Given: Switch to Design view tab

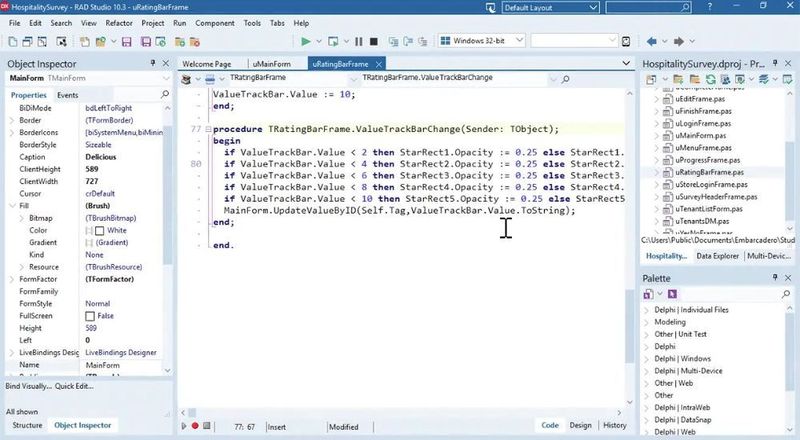Looking at the screenshot, I should point(580,425).
